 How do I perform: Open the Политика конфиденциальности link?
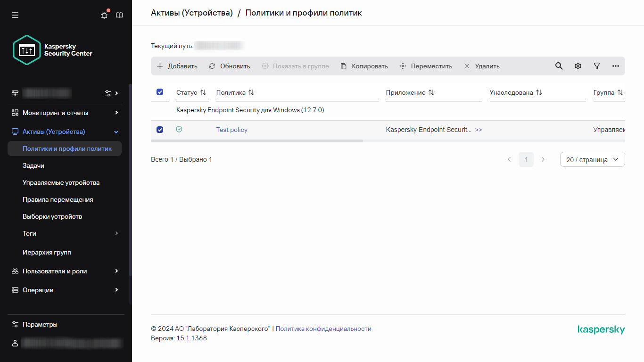tap(323, 329)
